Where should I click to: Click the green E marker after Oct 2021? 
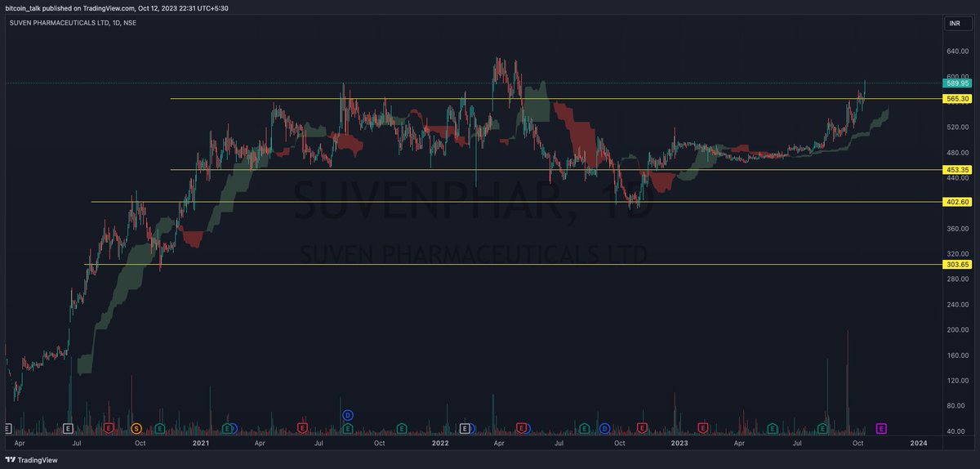[402, 428]
